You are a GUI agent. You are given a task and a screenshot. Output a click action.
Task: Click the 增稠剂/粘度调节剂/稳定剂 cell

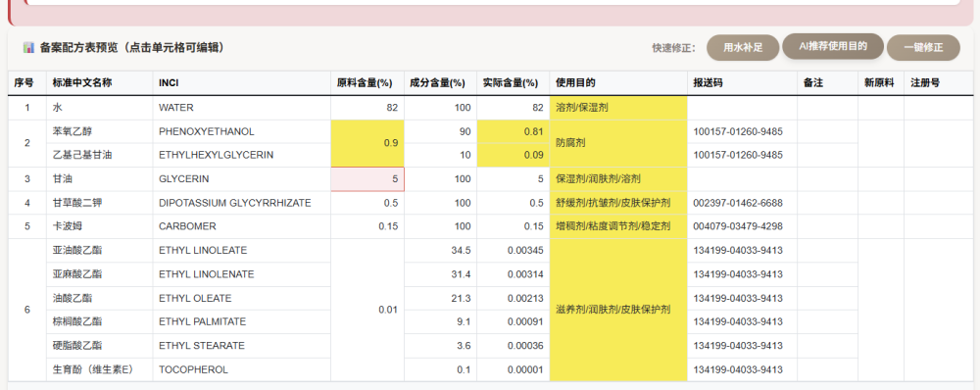(618, 226)
